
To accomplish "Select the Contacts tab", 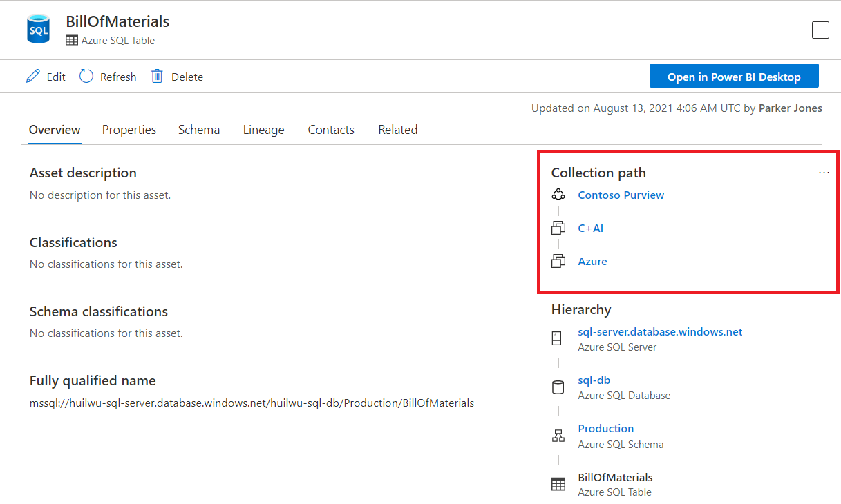I will coord(331,129).
